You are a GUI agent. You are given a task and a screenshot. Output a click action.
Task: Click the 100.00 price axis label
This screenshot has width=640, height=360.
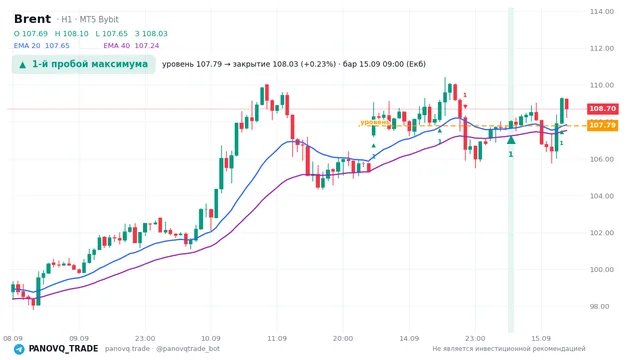point(602,269)
